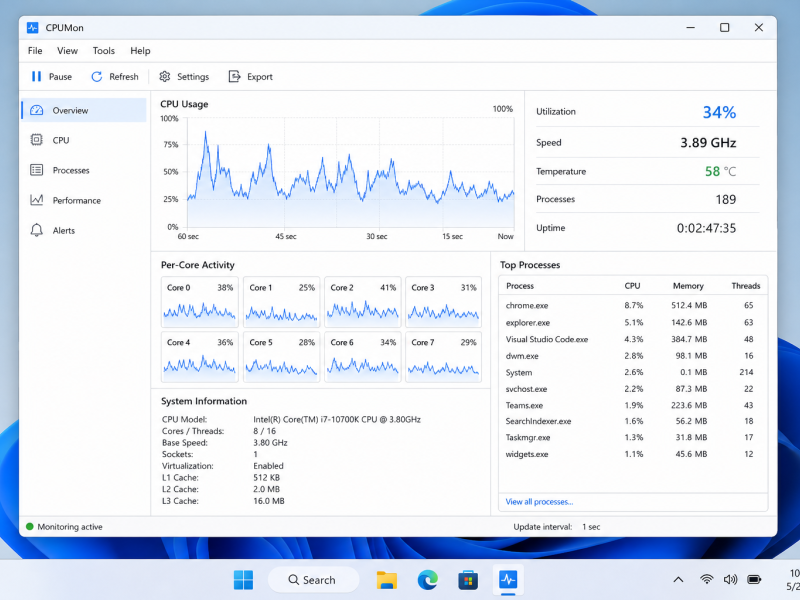The width and height of the screenshot is (800, 600).
Task: Select the Core 3 activity tile
Action: [x=443, y=302]
